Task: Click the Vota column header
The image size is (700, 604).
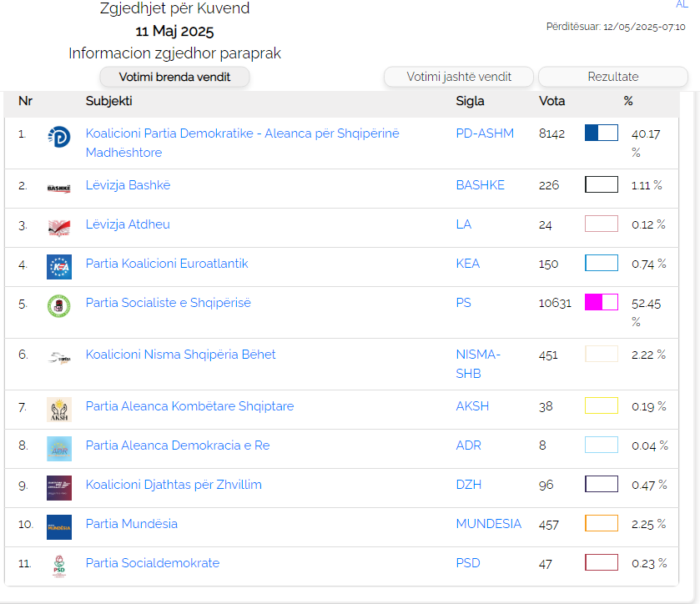Action: [x=551, y=101]
